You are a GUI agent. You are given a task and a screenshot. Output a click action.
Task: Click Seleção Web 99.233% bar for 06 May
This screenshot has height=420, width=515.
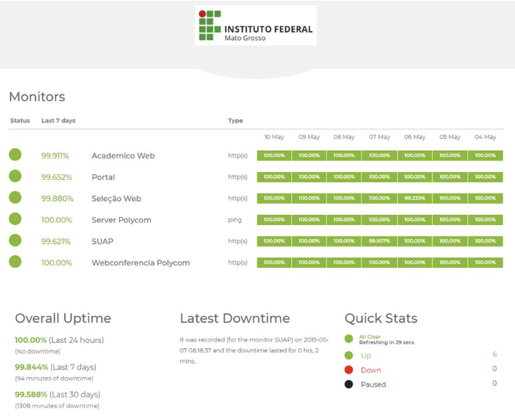[414, 198]
